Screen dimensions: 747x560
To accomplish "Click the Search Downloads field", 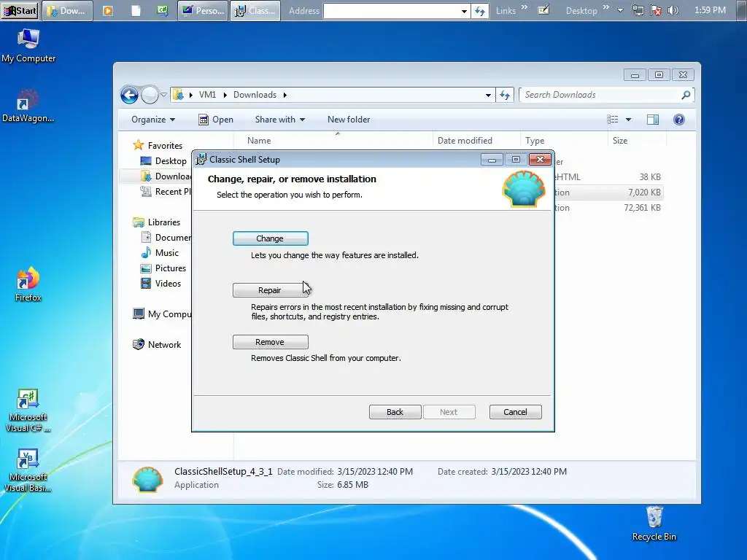I will [x=600, y=95].
